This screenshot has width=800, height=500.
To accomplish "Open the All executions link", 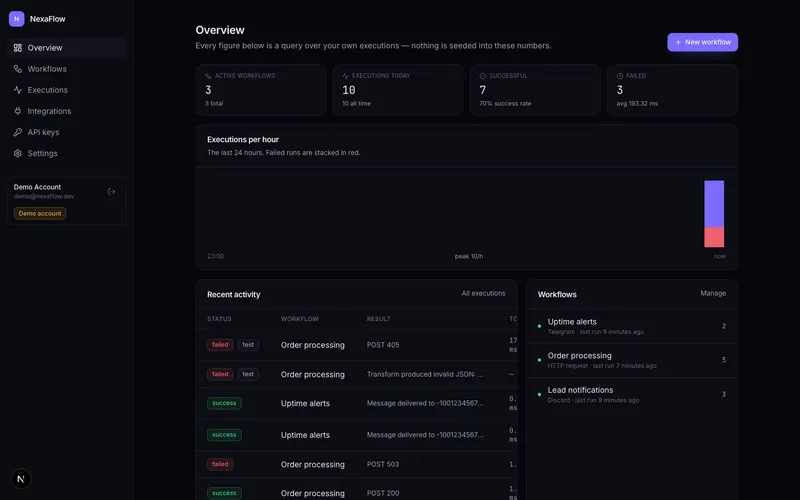I will coord(483,293).
